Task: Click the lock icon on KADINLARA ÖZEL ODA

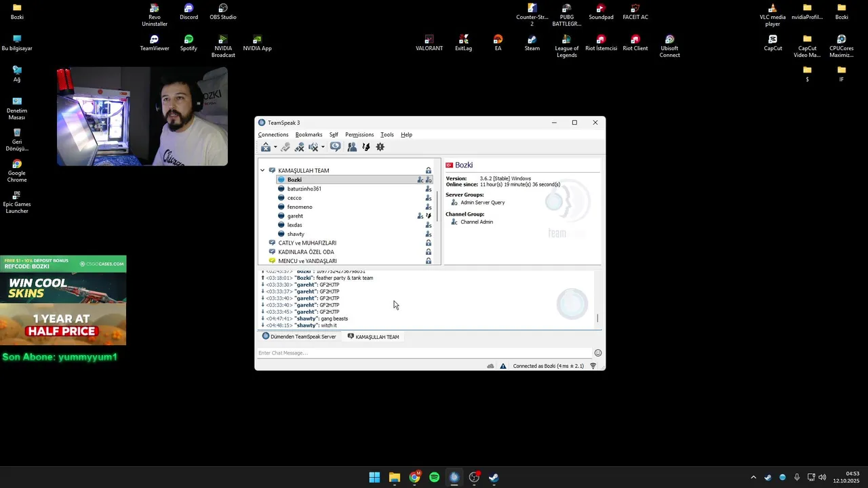Action: [429, 252]
